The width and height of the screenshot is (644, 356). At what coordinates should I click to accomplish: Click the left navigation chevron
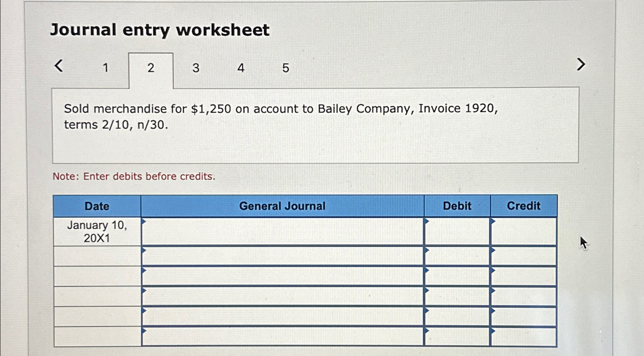(58, 66)
